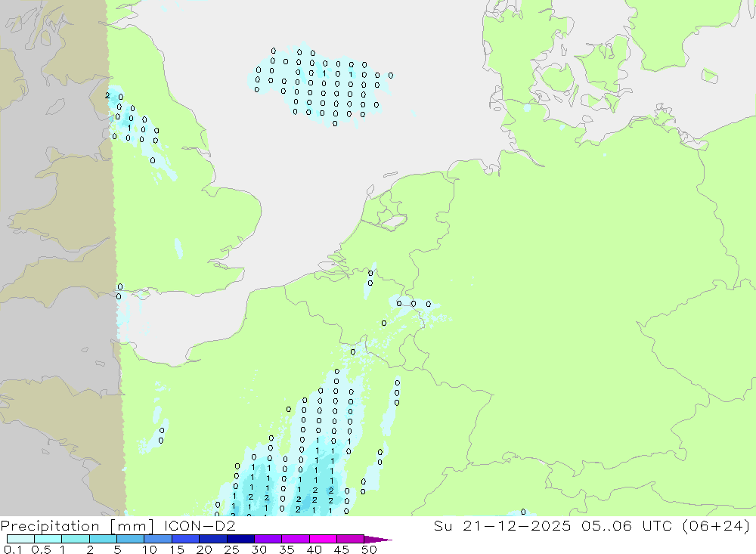This screenshot has height=554, width=756.
Task: Click the 30–35 mm purple legend swatch
Action: click(x=268, y=539)
